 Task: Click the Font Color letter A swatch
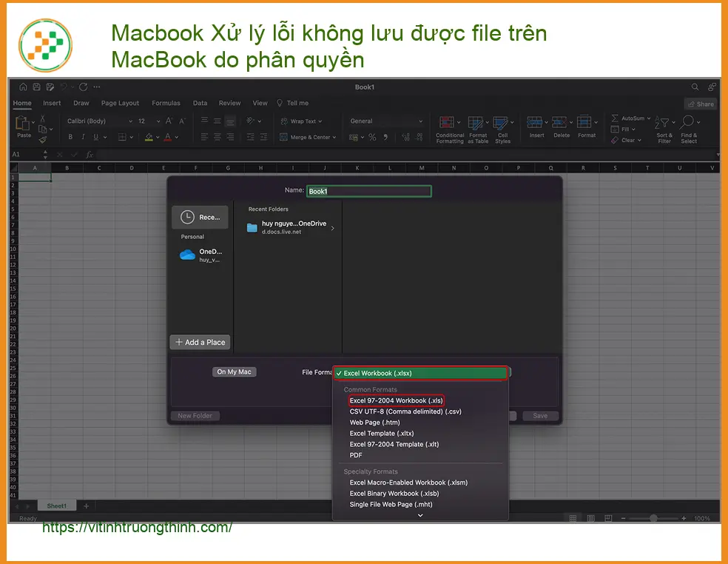click(168, 137)
